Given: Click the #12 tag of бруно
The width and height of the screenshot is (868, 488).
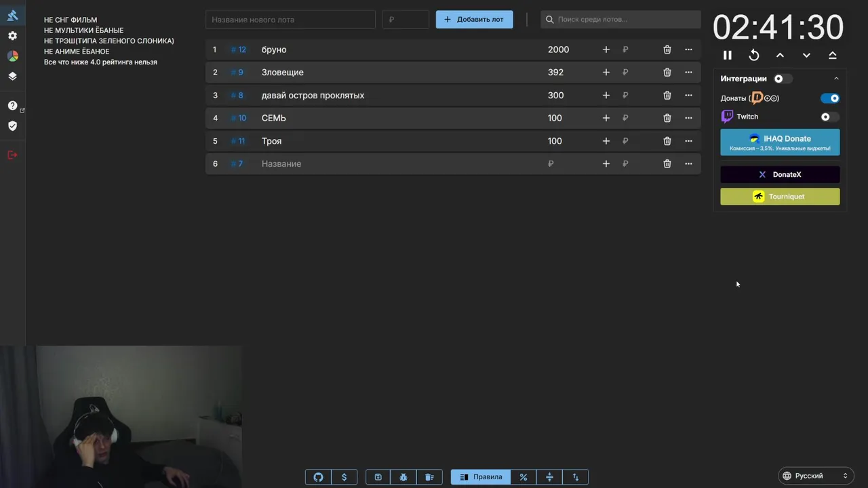Looking at the screenshot, I should [x=239, y=49].
